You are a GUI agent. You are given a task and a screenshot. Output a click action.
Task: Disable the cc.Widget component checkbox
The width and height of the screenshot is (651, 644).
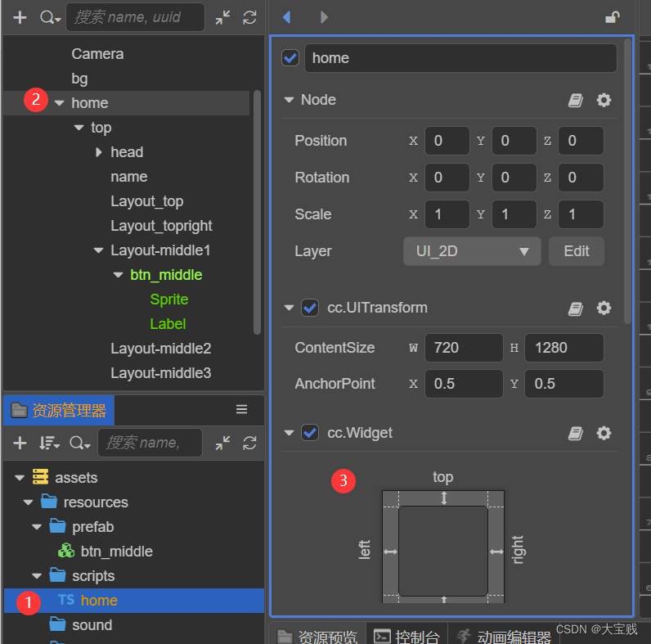click(310, 433)
